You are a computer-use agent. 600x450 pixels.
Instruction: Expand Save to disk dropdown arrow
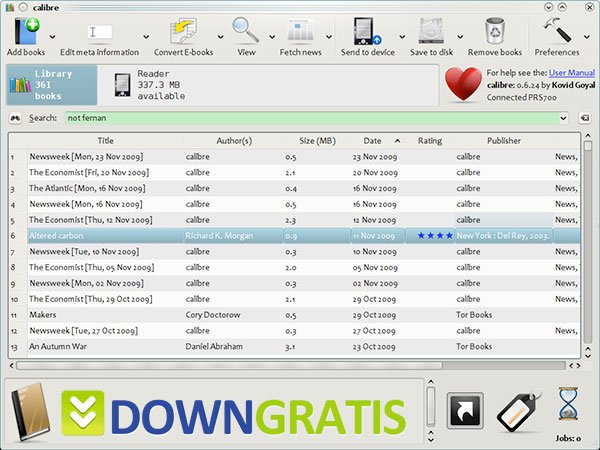tap(460, 37)
